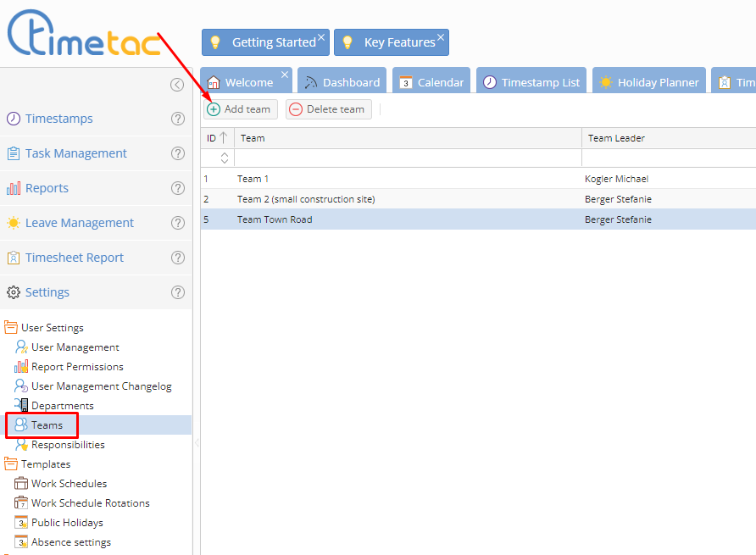Close the Key Features panel
Image resolution: width=756 pixels, height=555 pixels.
(x=441, y=37)
